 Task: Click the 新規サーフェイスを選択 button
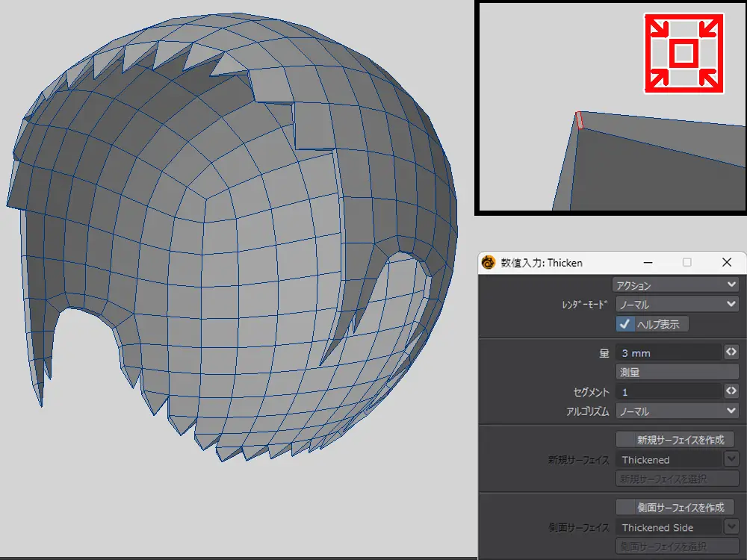pos(677,479)
